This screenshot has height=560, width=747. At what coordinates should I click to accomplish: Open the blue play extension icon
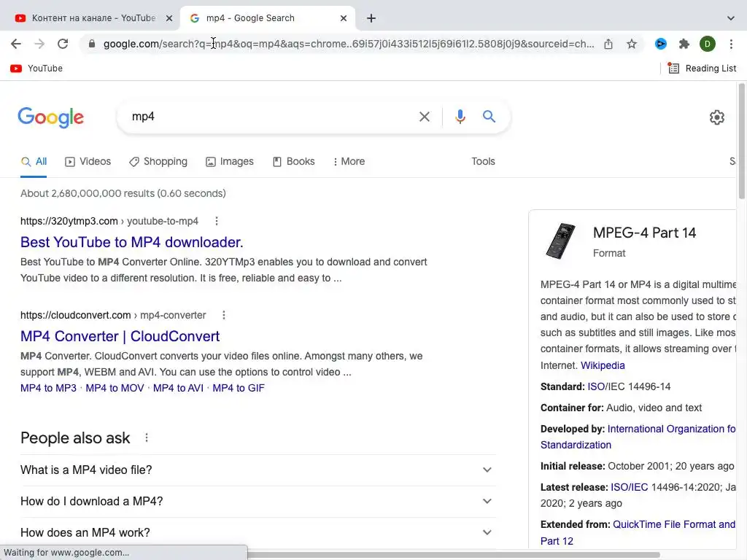661,44
